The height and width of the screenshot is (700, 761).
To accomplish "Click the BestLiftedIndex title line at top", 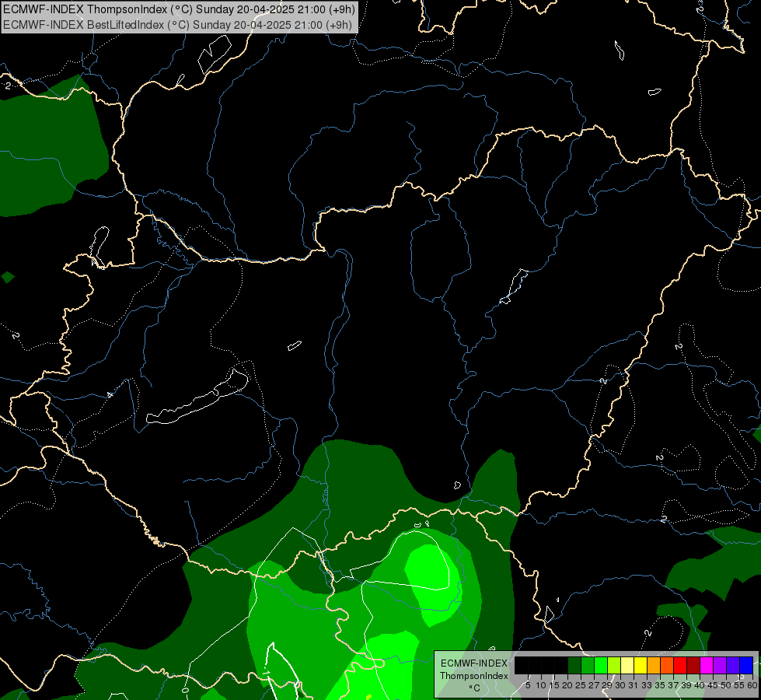I will coord(177,25).
